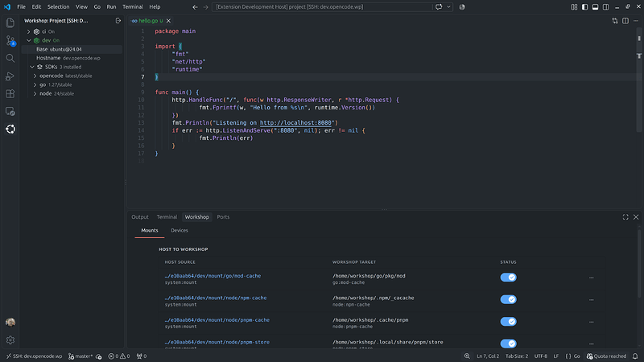Click the command center search field

(322, 7)
